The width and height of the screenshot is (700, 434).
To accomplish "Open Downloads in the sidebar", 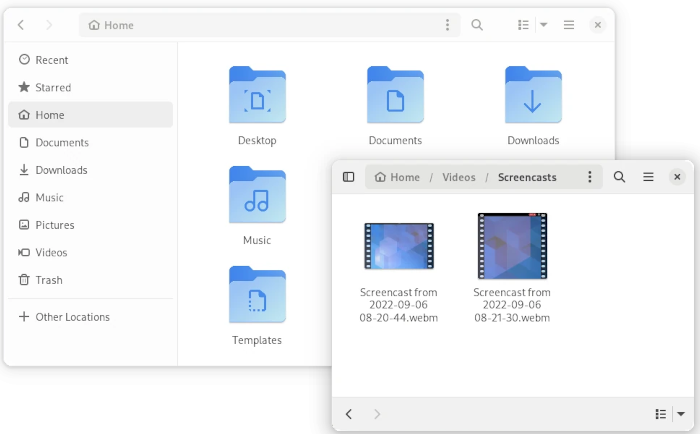I will coord(90,170).
